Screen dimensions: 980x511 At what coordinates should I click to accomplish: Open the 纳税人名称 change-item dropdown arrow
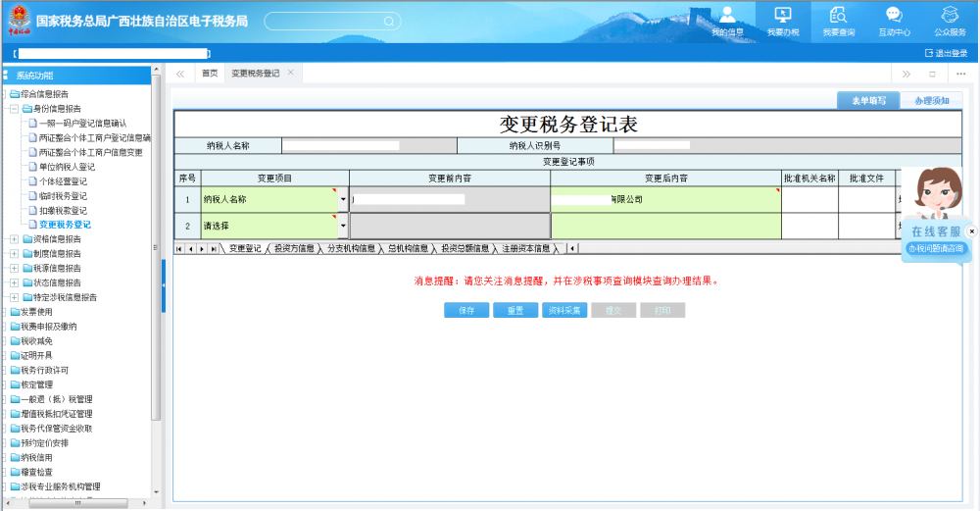(343, 199)
